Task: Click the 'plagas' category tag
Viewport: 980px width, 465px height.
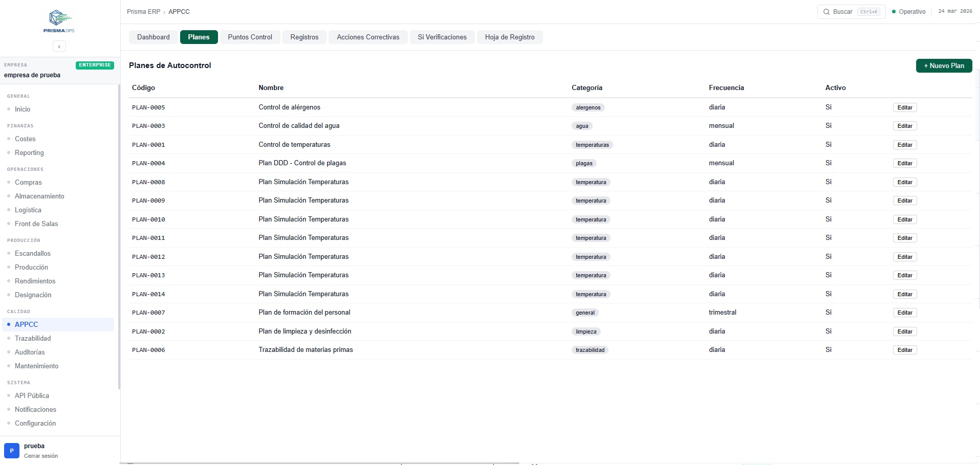Action: pos(583,164)
